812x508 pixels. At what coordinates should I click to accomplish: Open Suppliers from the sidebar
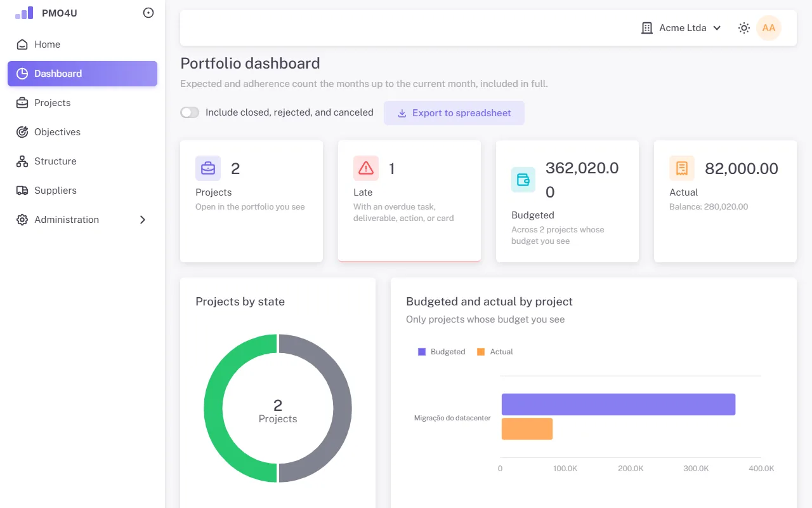point(82,190)
